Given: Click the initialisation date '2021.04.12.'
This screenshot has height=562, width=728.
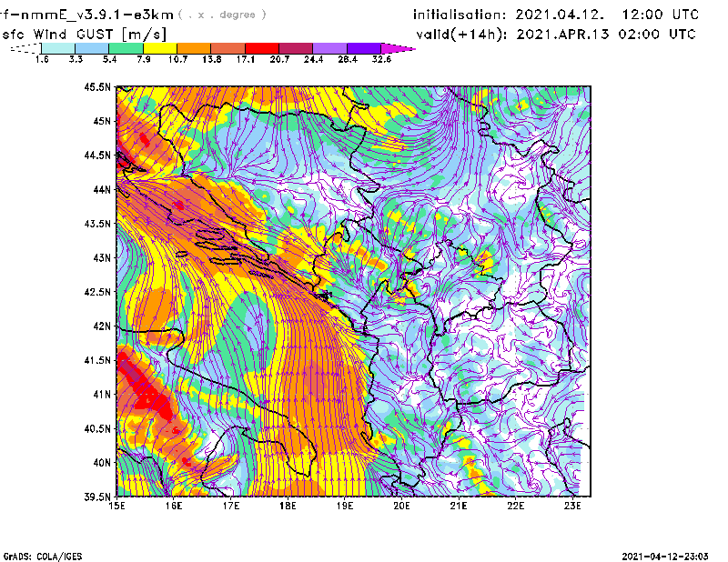Looking at the screenshot, I should coord(561,15).
